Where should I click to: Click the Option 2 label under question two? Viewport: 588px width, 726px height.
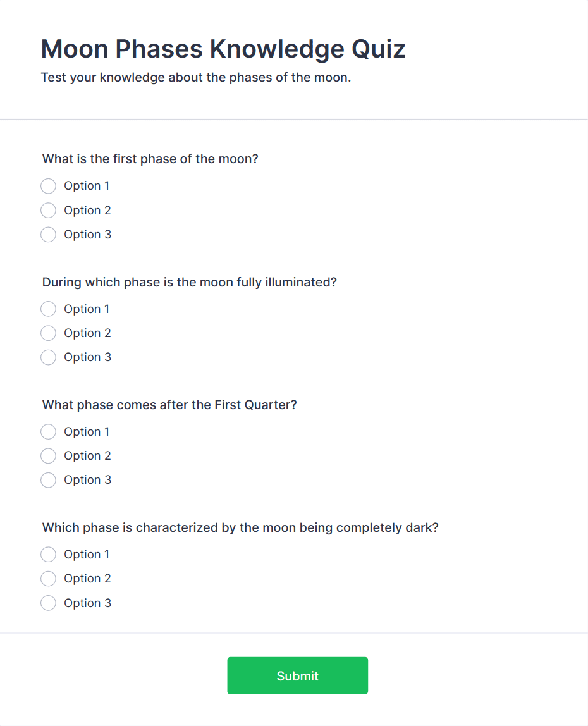pos(87,333)
